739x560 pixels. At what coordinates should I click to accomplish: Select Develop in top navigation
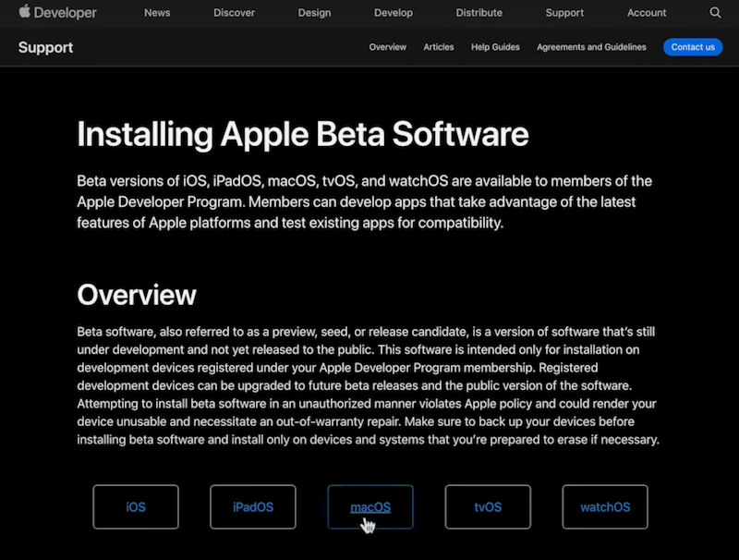395,13
